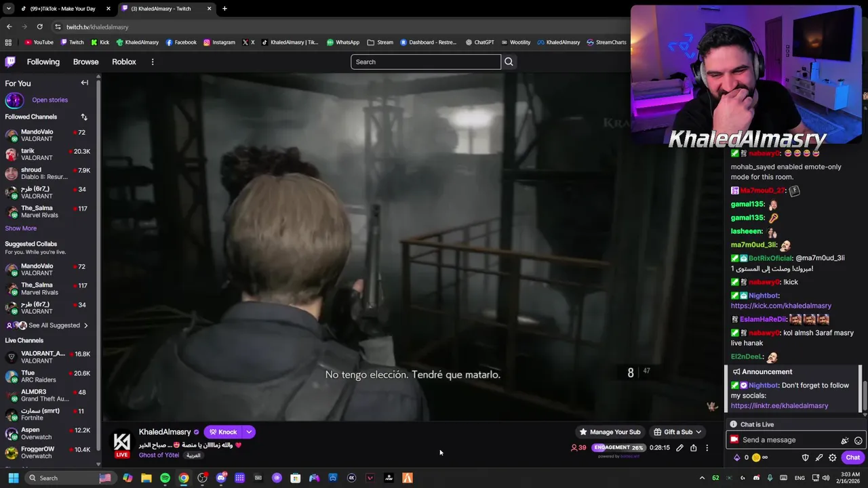Focus the Twitch Search input field

coord(426,62)
